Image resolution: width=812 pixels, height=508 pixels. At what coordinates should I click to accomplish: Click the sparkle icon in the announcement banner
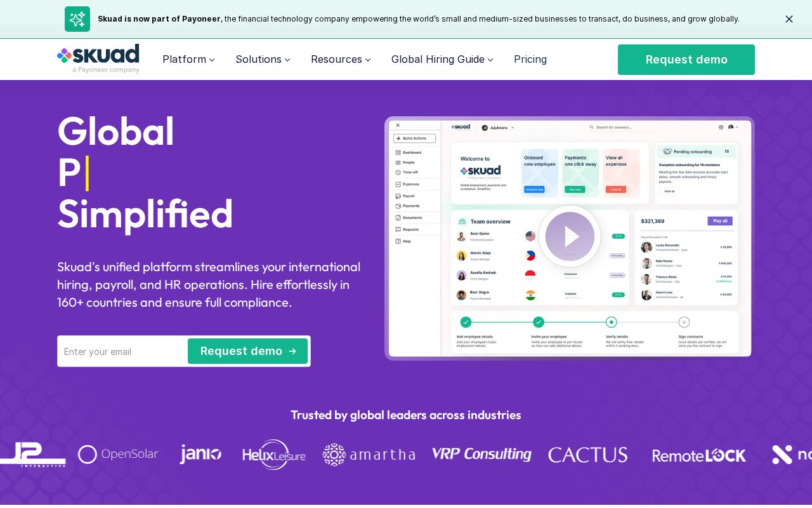click(x=77, y=19)
